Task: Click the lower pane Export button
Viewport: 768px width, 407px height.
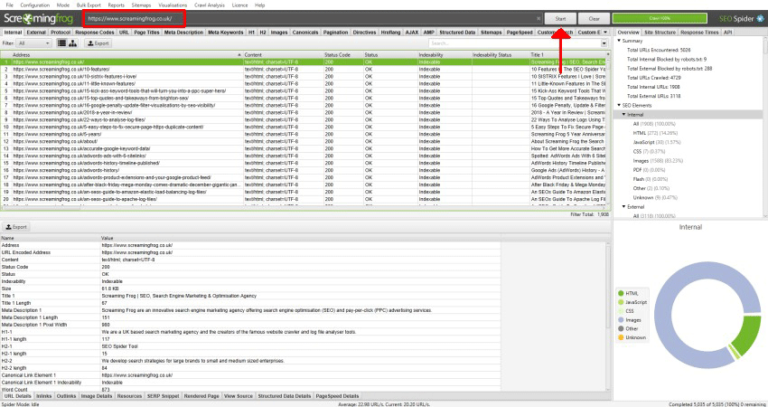Action: point(16,227)
